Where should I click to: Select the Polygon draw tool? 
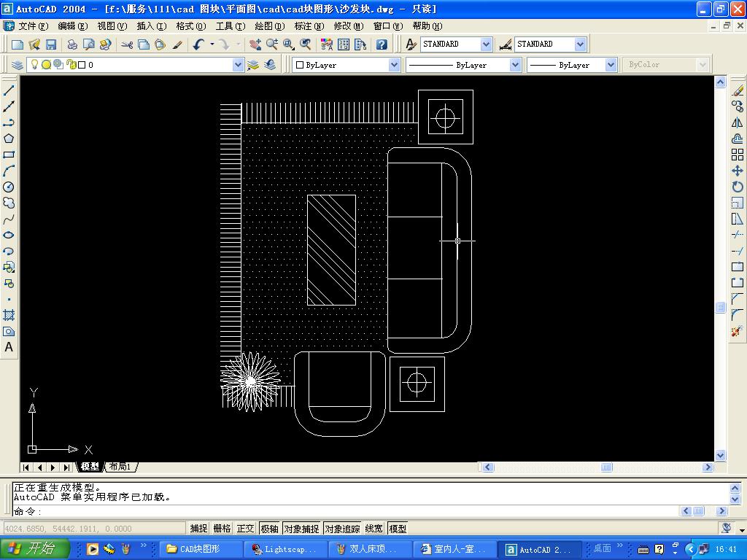tap(9, 139)
